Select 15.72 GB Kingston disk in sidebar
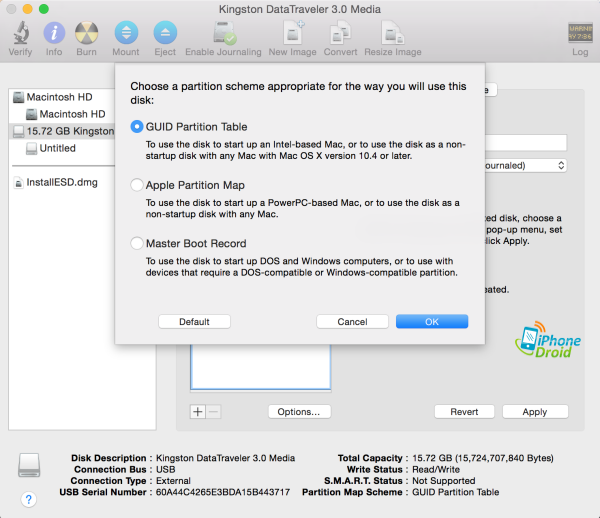This screenshot has height=518, width=600. [62, 131]
